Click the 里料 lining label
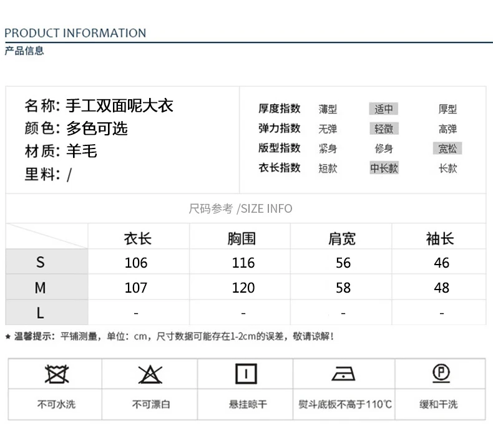This screenshot has height=448, width=493. [42, 174]
